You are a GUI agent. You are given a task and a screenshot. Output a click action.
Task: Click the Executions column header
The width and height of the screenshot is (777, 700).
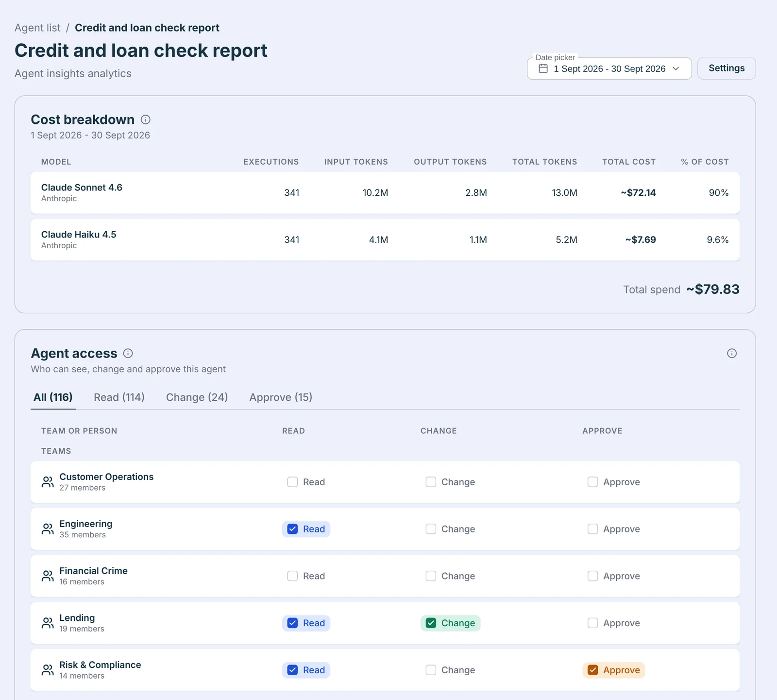click(271, 162)
